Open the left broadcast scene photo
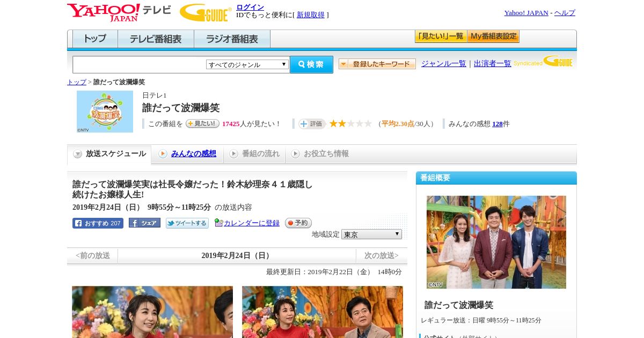This screenshot has width=644, height=338. click(152, 312)
